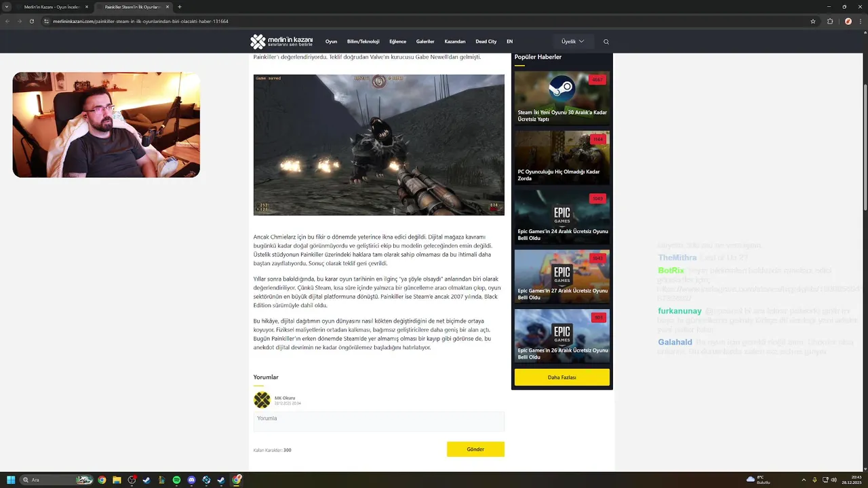Open first Steam icon in taskbar

pyautogui.click(x=146, y=480)
